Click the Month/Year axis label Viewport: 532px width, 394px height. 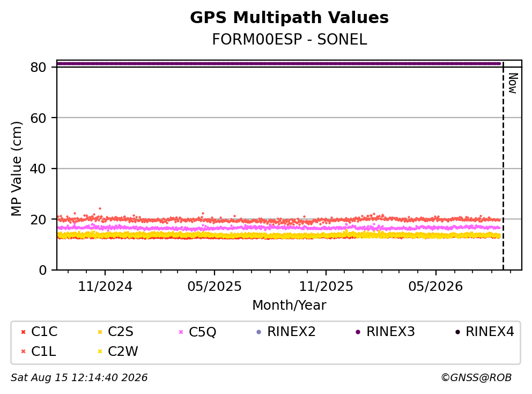point(290,305)
